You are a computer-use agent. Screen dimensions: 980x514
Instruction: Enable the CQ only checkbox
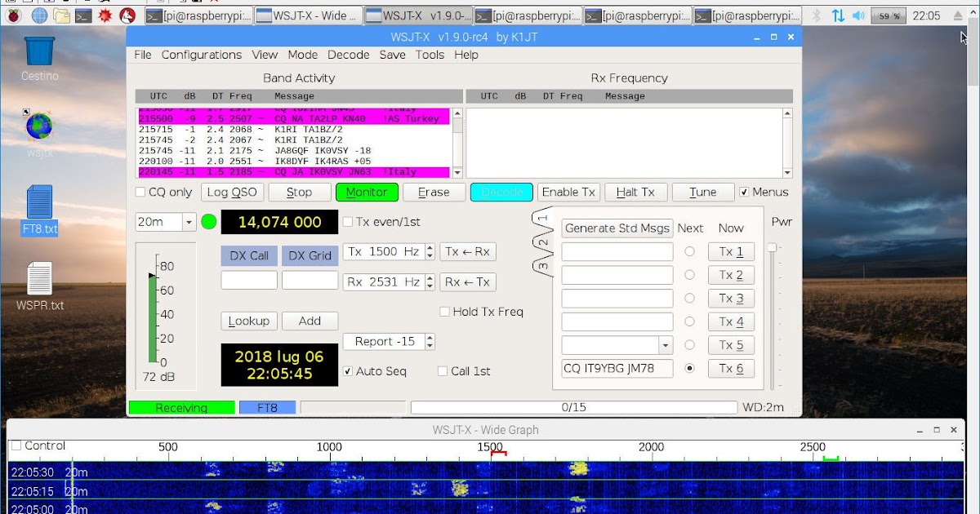[140, 192]
